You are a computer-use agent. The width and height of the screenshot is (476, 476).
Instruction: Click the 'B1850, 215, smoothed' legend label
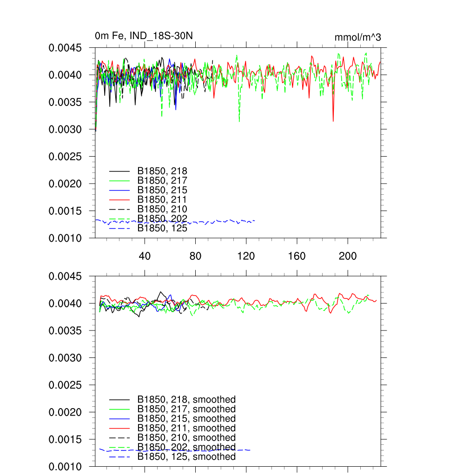click(x=186, y=419)
